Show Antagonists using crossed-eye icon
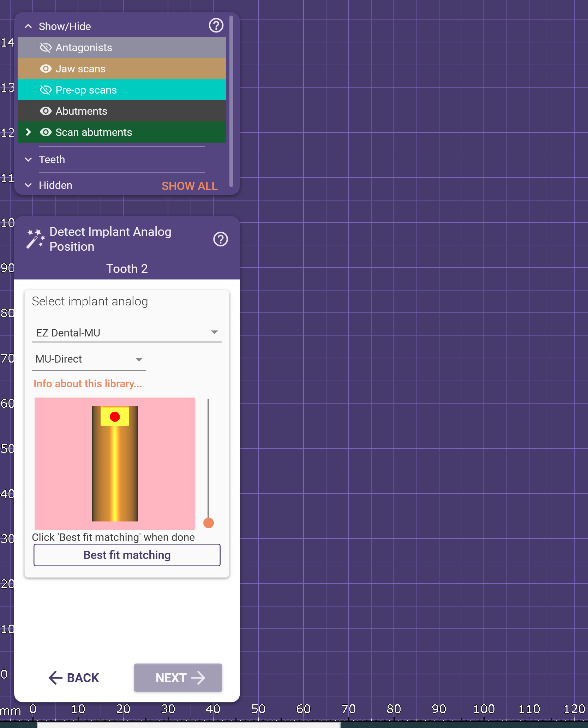 click(46, 48)
